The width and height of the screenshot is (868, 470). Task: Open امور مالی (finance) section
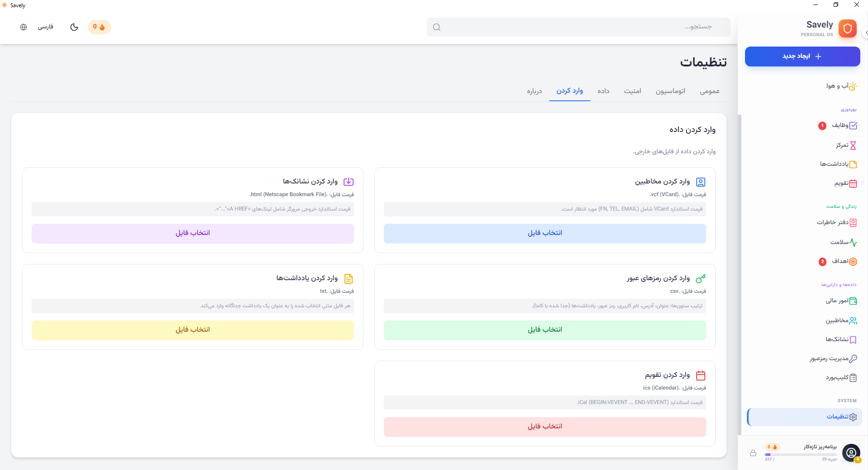841,301
